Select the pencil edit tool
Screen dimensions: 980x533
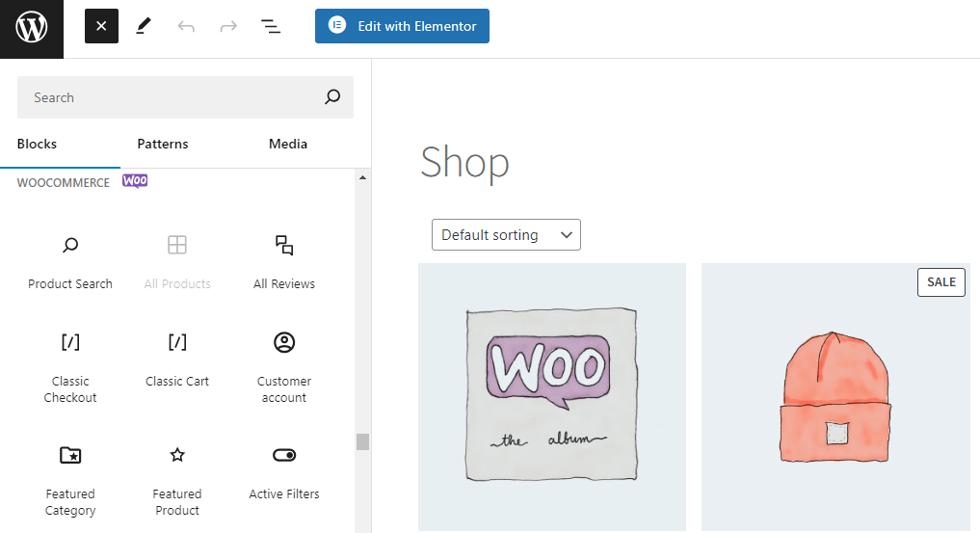click(x=144, y=26)
